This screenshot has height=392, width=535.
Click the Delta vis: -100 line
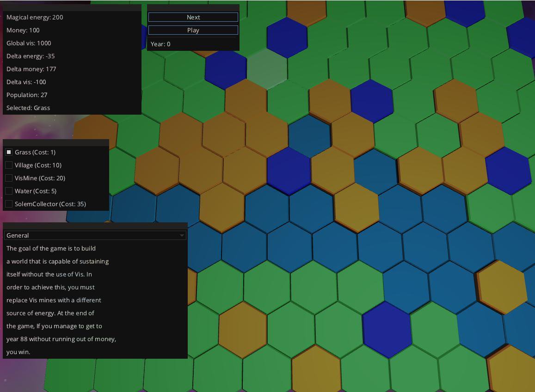pos(26,82)
